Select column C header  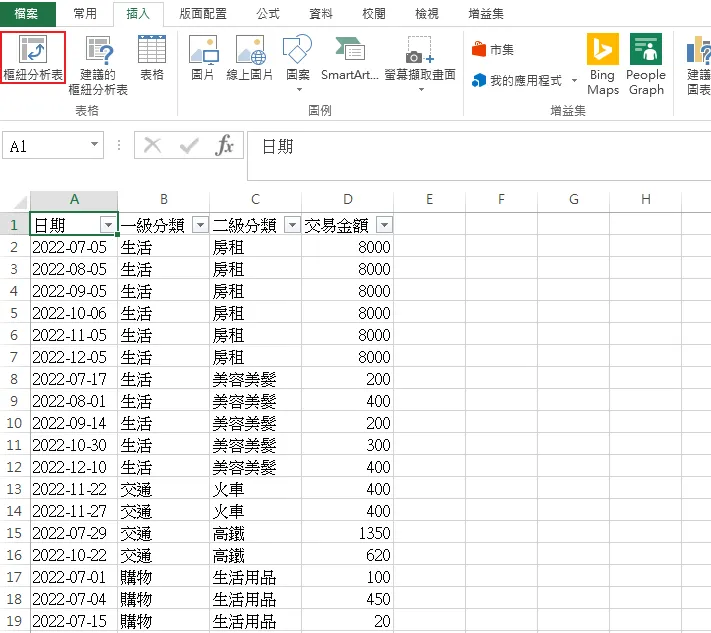click(256, 200)
